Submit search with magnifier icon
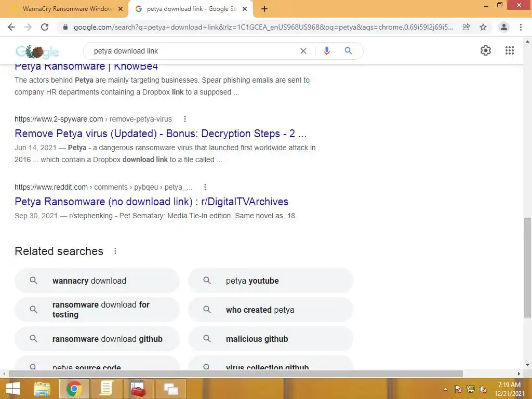The width and height of the screenshot is (532, 399). [x=348, y=51]
